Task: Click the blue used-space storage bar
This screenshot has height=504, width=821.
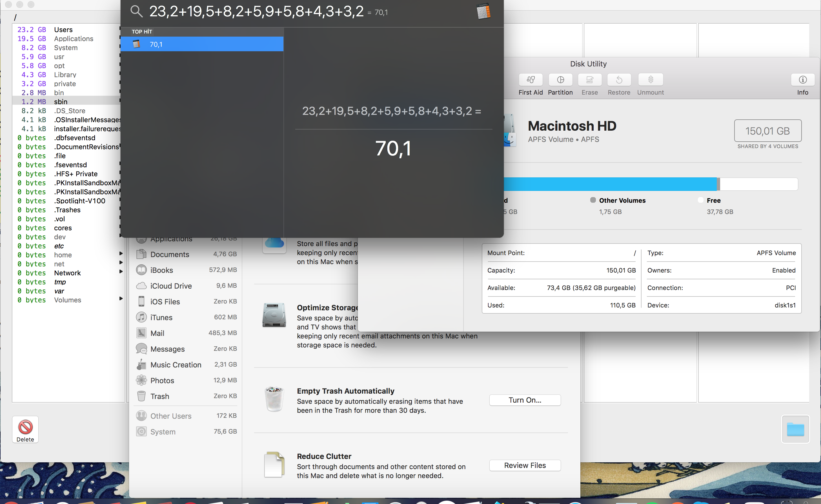Action: tap(610, 184)
